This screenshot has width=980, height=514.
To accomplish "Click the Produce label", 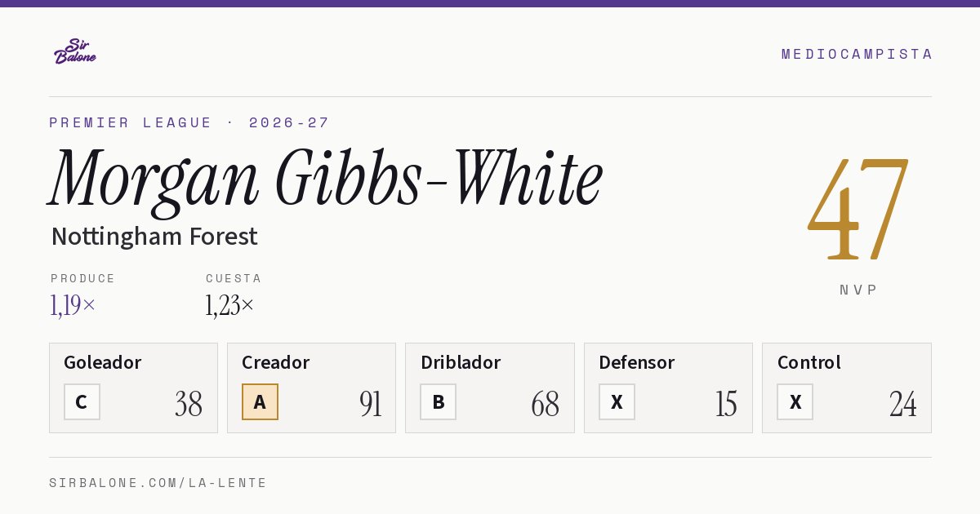I will [x=83, y=278].
